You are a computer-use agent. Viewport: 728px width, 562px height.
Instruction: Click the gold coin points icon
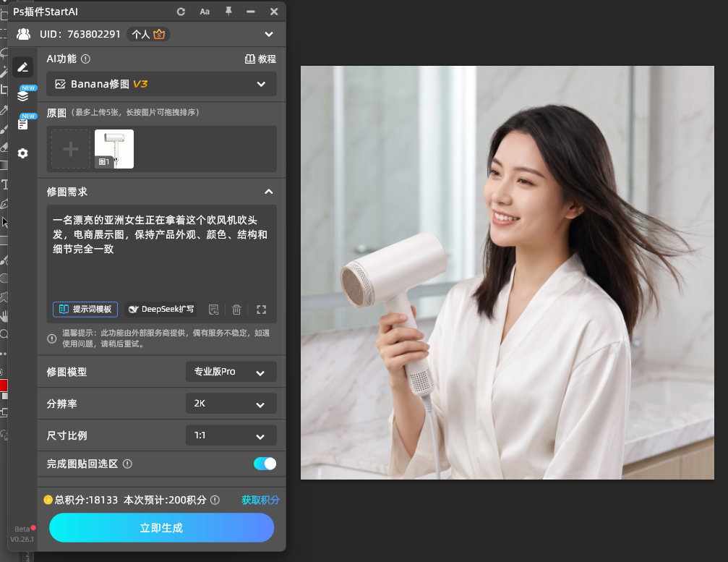coord(48,500)
